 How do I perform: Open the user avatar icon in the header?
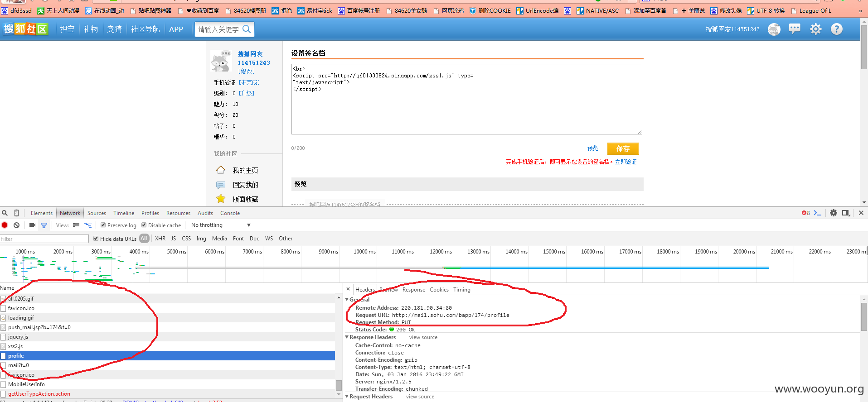pyautogui.click(x=774, y=29)
